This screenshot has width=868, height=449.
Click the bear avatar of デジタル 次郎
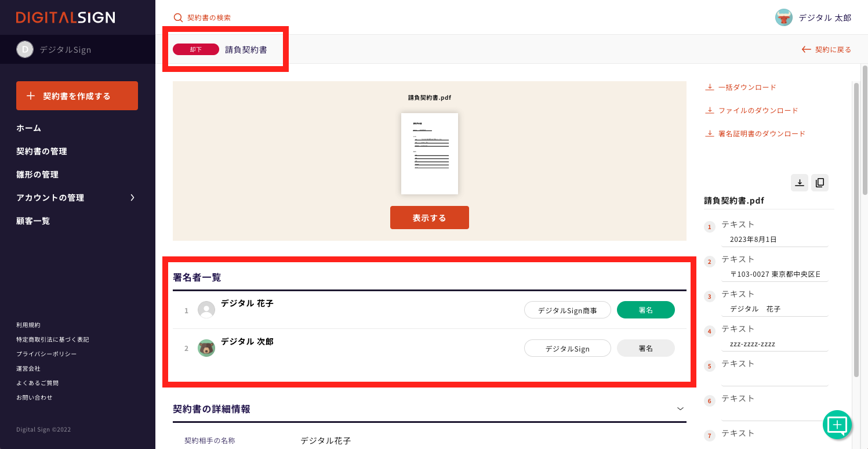pos(206,348)
